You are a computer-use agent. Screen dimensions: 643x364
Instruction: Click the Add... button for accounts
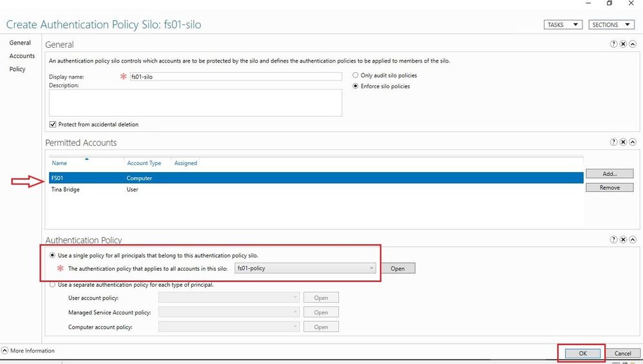point(609,174)
